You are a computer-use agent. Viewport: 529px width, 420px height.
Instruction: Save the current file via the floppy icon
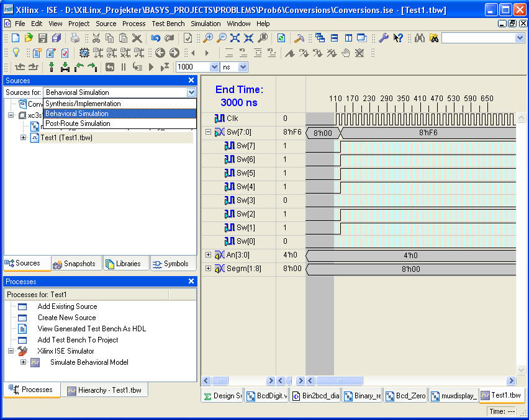tap(42, 38)
